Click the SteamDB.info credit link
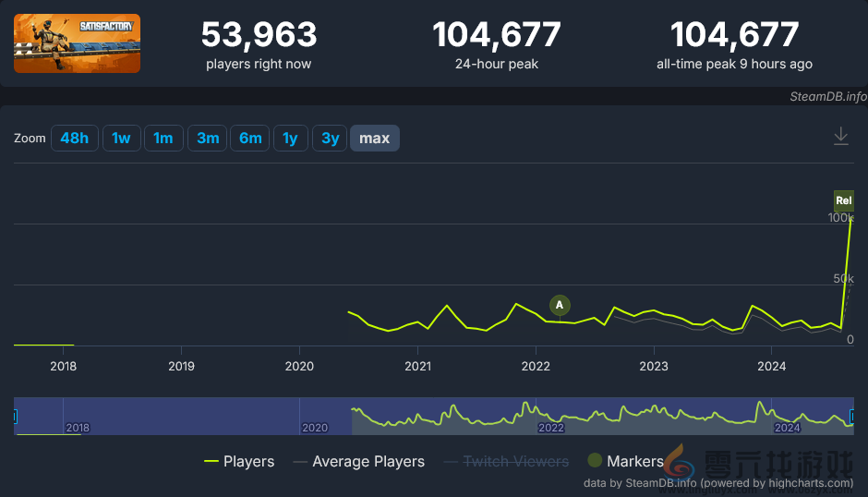 click(828, 96)
